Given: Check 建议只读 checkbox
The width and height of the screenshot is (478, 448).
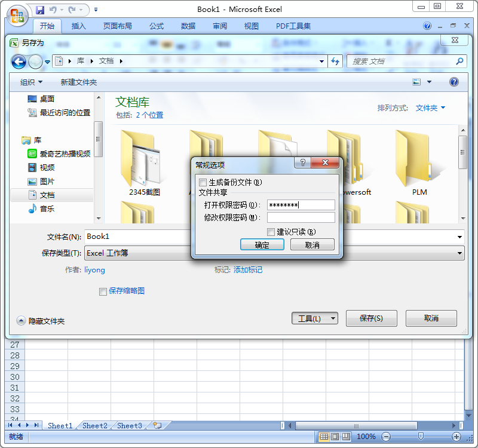Looking at the screenshot, I should (x=271, y=232).
